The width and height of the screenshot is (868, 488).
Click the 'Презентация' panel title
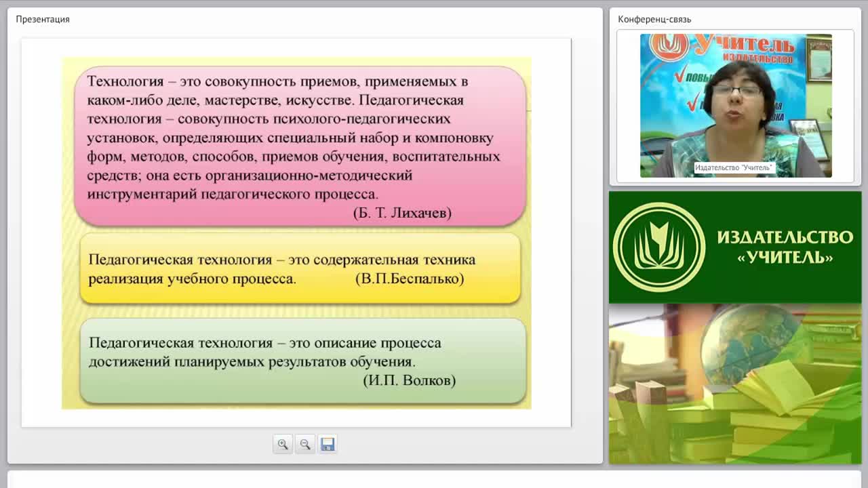43,19
